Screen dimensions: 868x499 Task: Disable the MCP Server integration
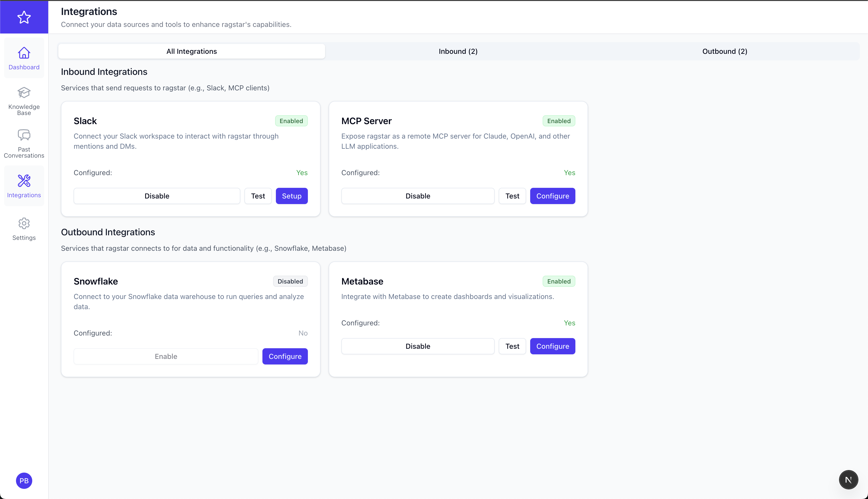point(418,196)
